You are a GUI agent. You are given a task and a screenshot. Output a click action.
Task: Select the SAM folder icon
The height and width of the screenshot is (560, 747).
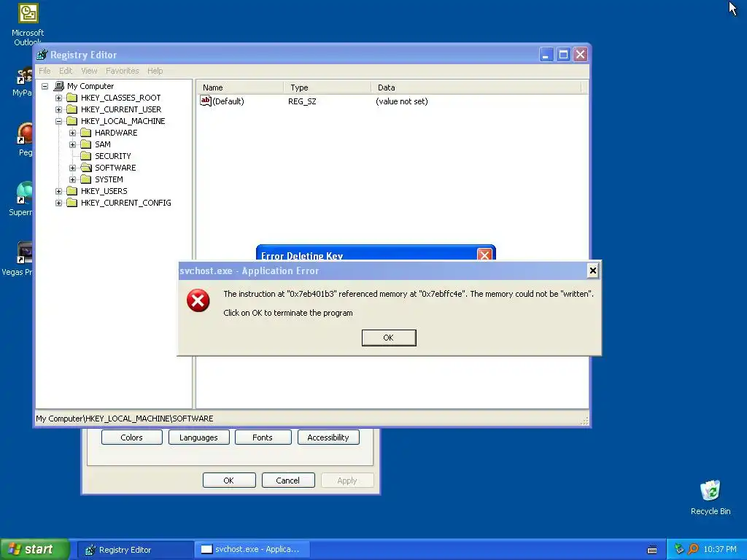coord(86,144)
